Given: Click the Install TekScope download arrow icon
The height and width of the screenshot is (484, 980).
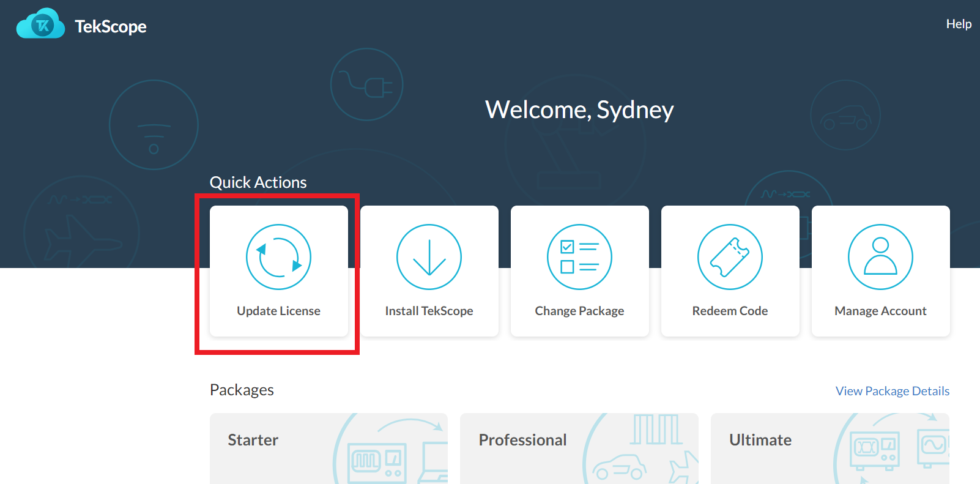Looking at the screenshot, I should pos(429,257).
